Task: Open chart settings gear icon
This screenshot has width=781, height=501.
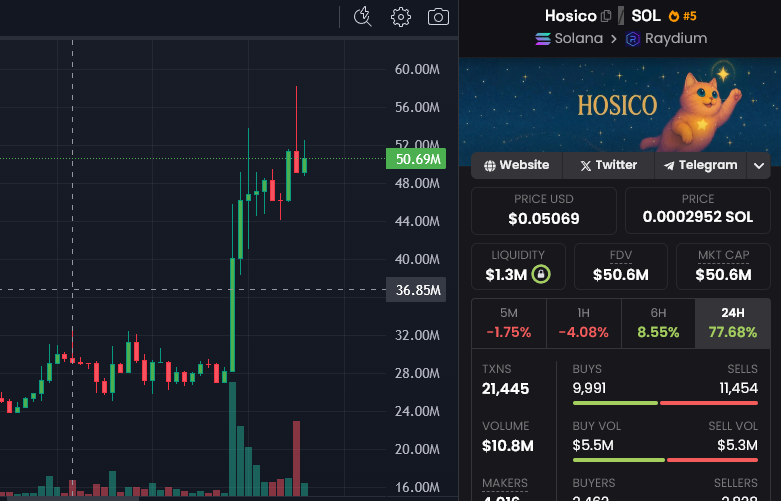Action: pyautogui.click(x=400, y=17)
